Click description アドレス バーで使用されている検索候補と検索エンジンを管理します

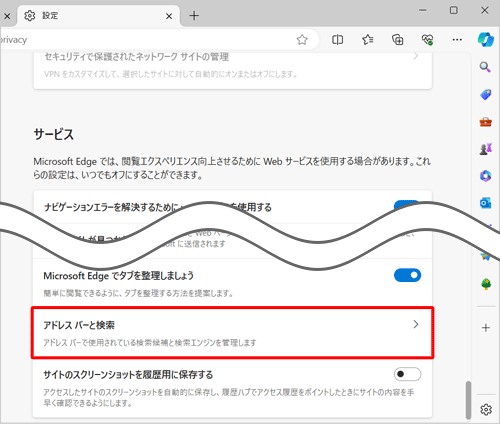tap(150, 343)
